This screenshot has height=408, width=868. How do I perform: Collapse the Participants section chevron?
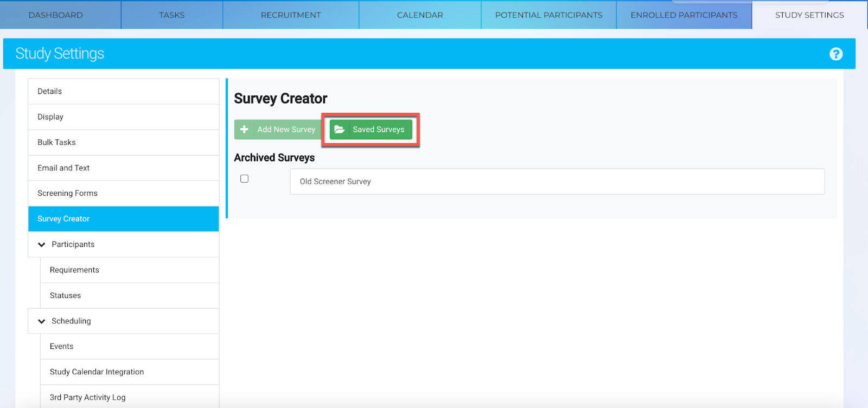[42, 245]
